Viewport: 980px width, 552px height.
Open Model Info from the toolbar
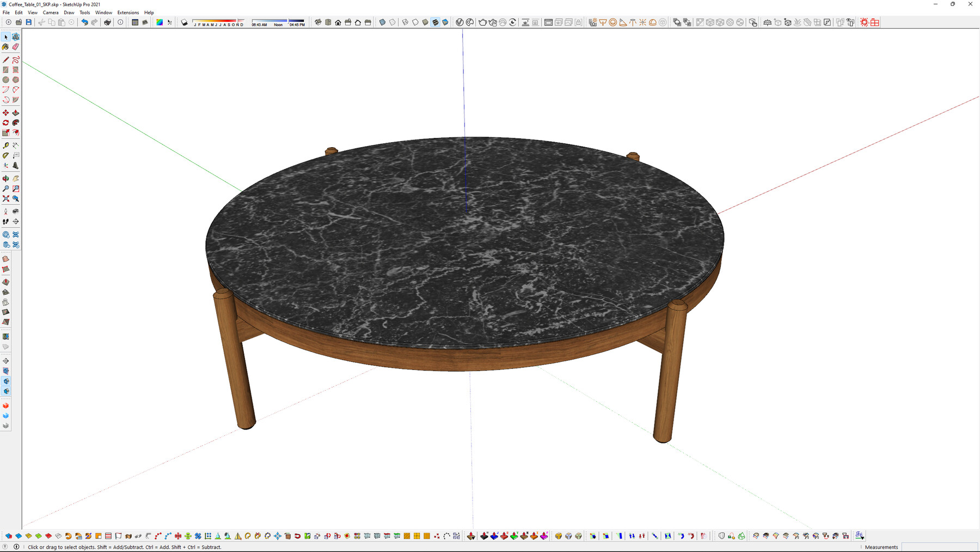(x=119, y=22)
